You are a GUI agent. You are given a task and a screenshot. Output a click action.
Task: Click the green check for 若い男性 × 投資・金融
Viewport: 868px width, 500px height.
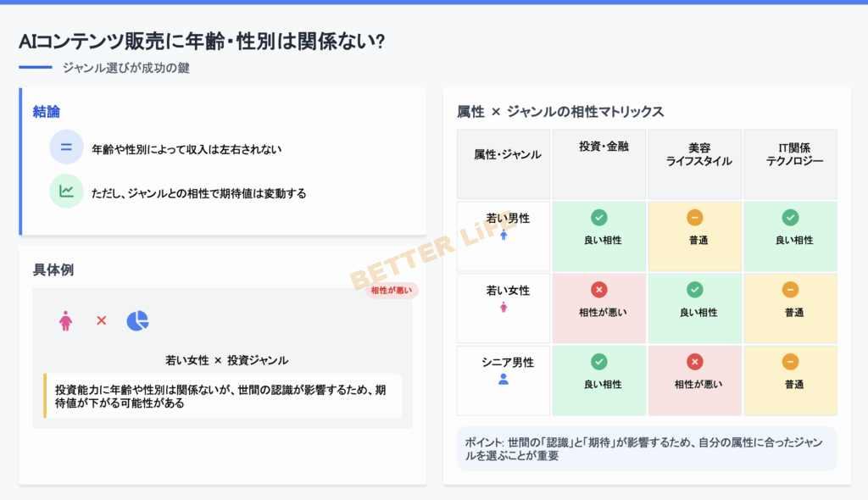point(599,218)
